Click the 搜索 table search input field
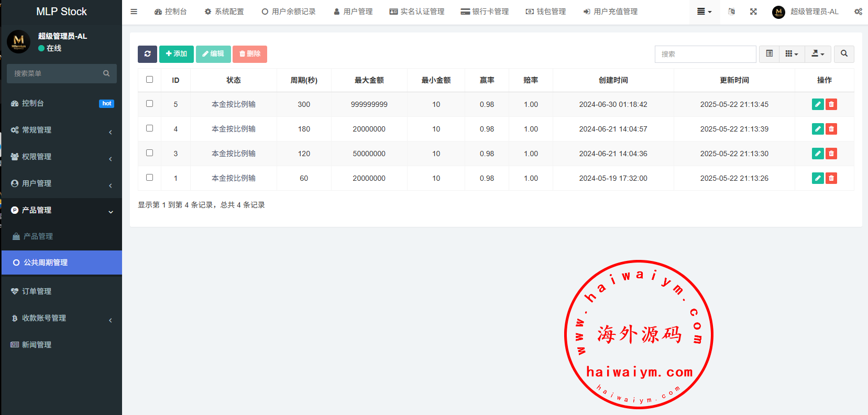Screen dimensions: 868x415 pos(705,54)
